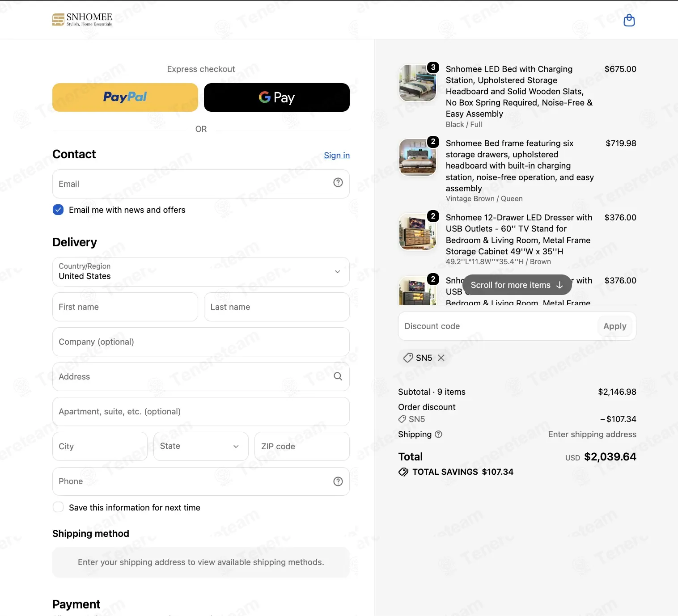Click the SNHOMEE store logo
Screen dimensions: 678x616
click(x=82, y=20)
